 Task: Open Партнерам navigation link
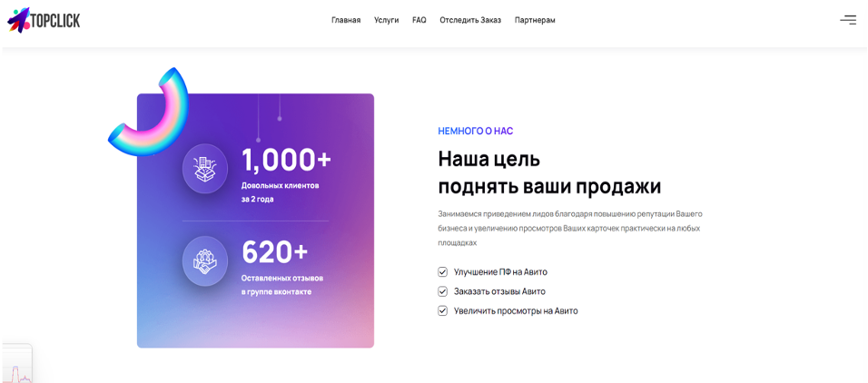point(535,20)
